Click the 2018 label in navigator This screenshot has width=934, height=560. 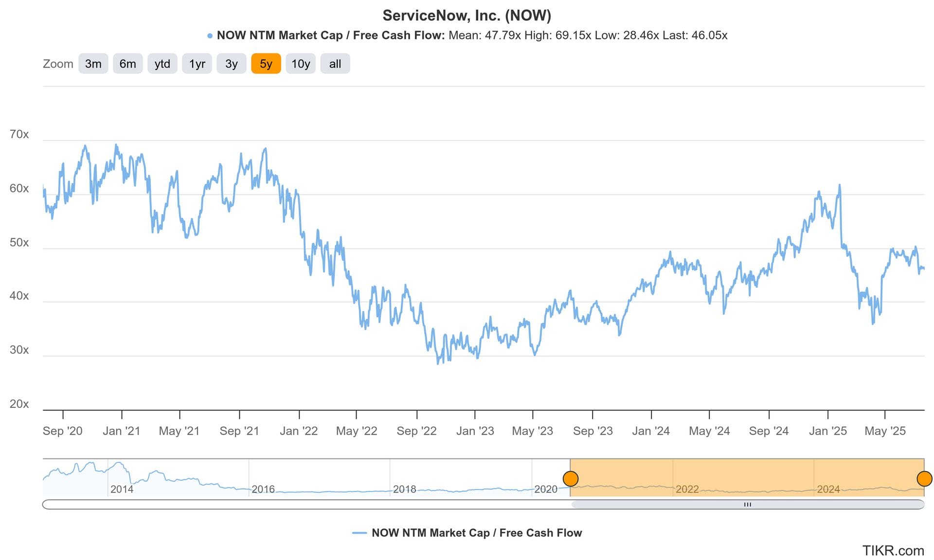click(404, 489)
